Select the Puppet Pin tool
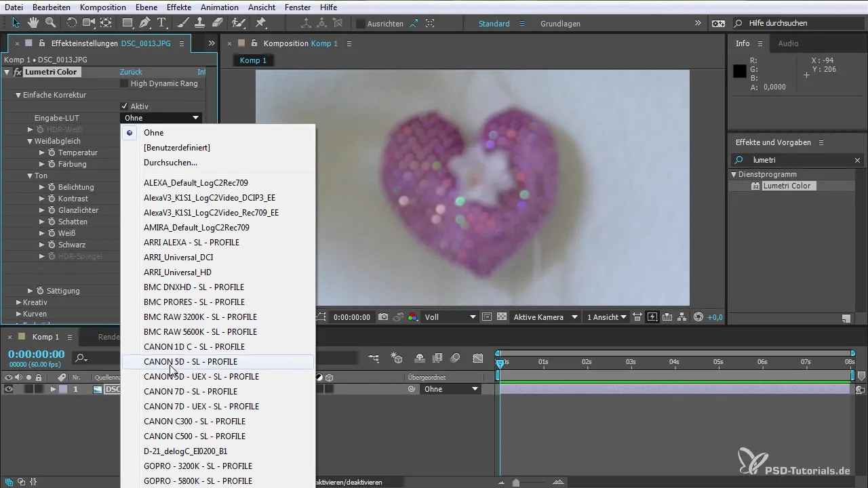 pos(260,23)
